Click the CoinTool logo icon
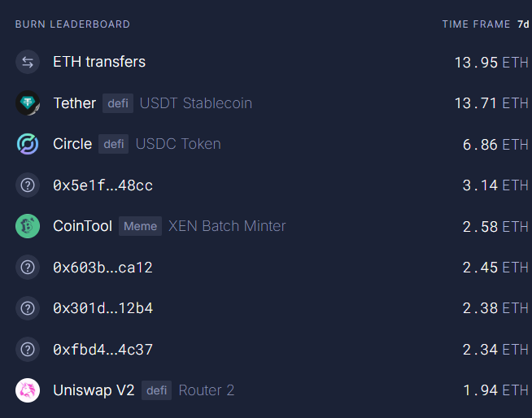 coord(28,226)
